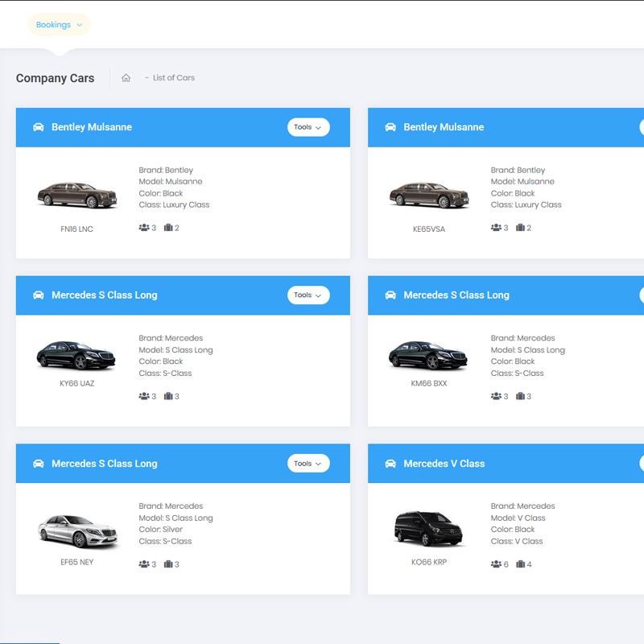Select the black Mercedes photo above KY66 UAZ
Viewport: 644px width, 644px height.
click(76, 355)
